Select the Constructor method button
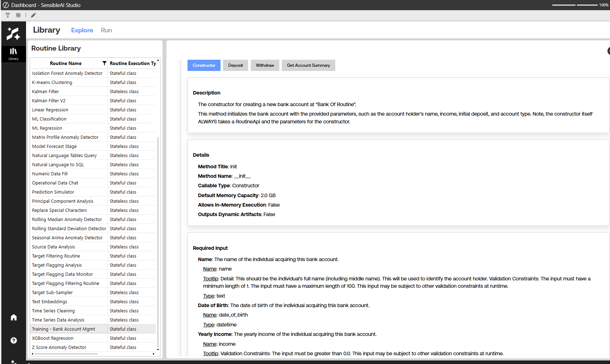 [x=204, y=65]
